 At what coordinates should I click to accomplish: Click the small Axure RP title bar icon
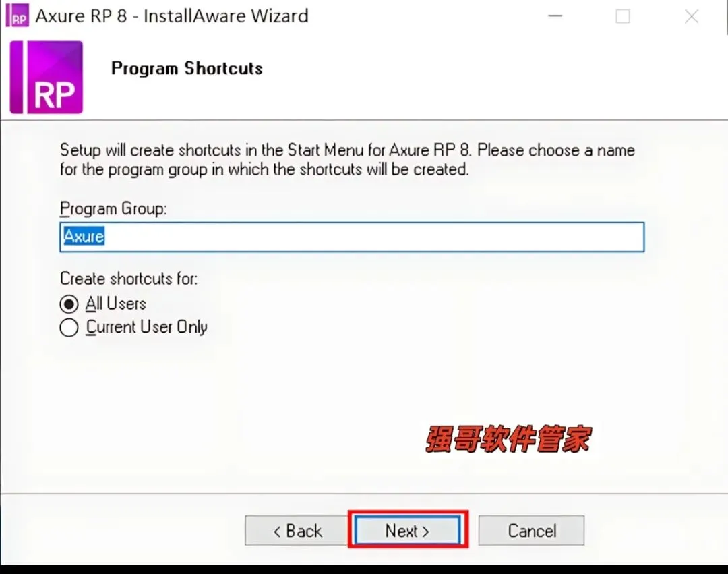pyautogui.click(x=17, y=16)
